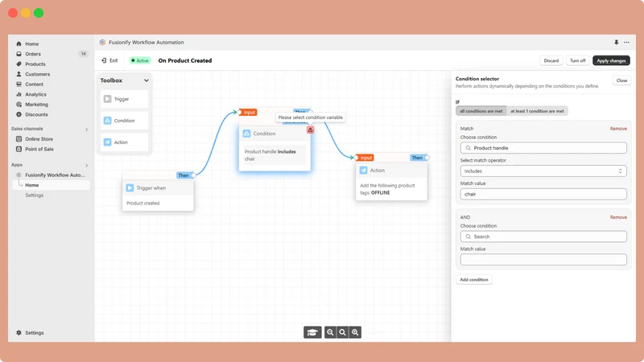Click the empty AND match value field
Viewport: 644px width, 362px height.
[543, 260]
